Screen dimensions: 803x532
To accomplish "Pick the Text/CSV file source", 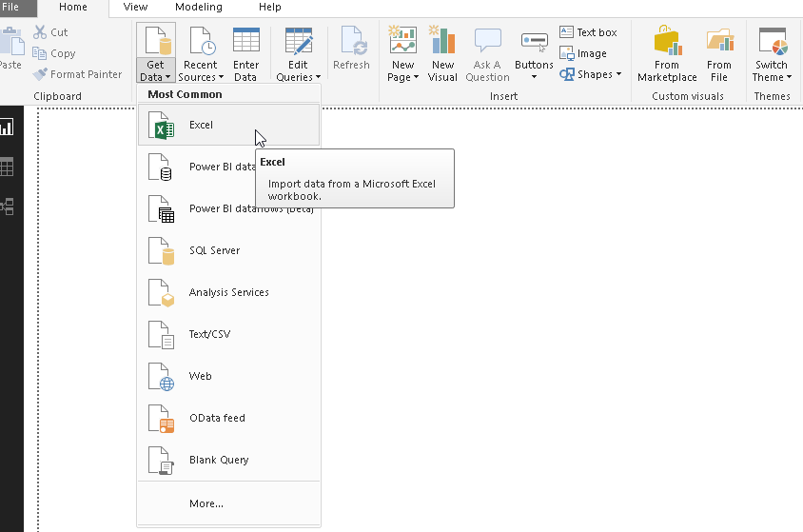I will 209,334.
